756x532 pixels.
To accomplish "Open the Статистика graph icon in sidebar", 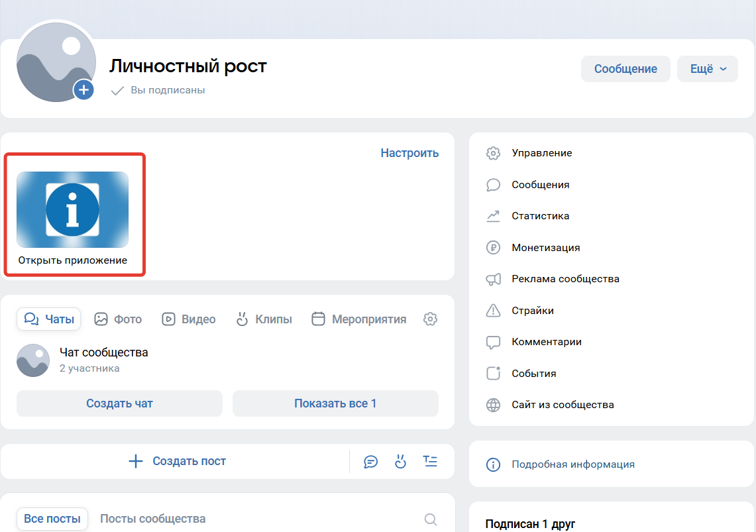I will click(493, 216).
